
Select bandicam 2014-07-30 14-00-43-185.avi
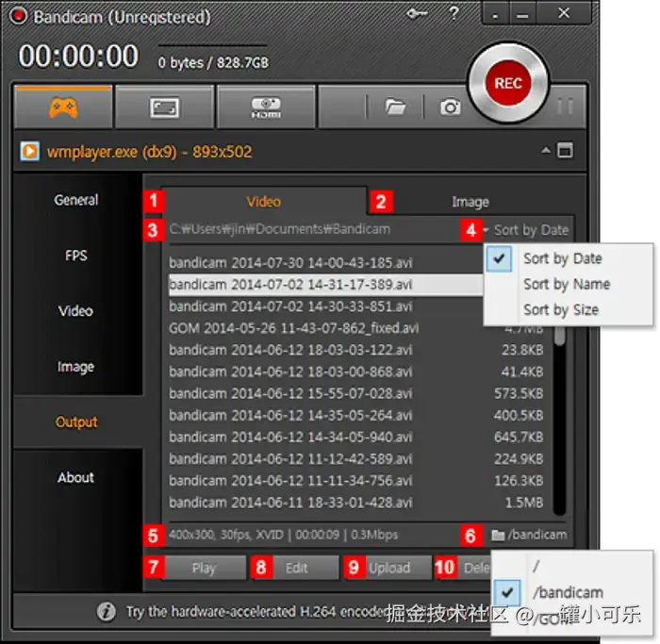coord(290,263)
